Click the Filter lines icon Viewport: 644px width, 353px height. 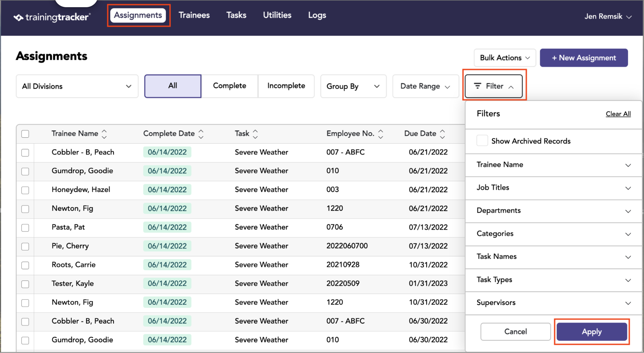click(478, 86)
